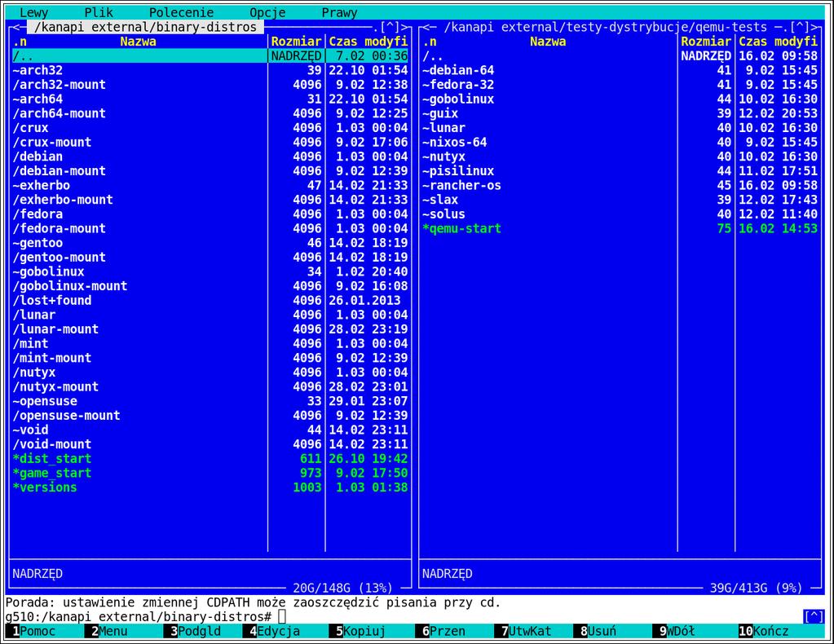Screen dimensions: 834x644
Task: Select the ~exherbo symlink entry
Action: pos(210,185)
